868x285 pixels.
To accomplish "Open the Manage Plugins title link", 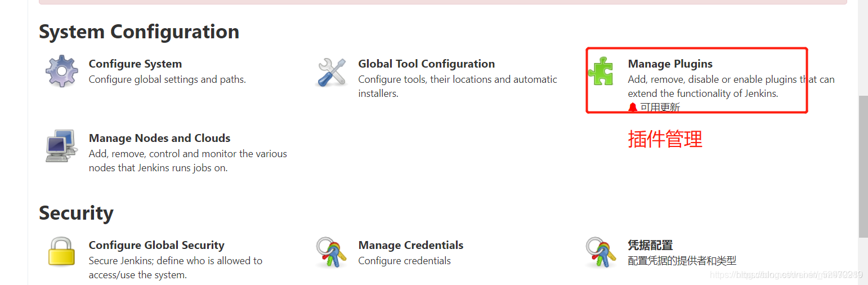I will (670, 64).
